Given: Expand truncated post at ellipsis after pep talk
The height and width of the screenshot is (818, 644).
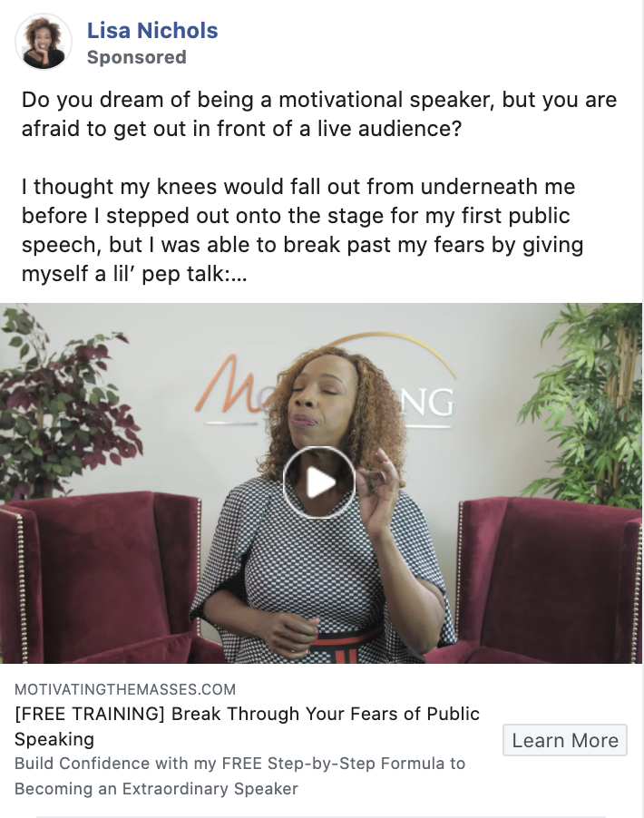Looking at the screenshot, I should coord(239,275).
